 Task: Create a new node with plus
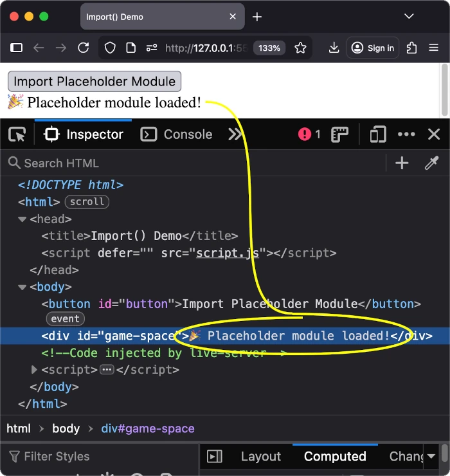402,163
